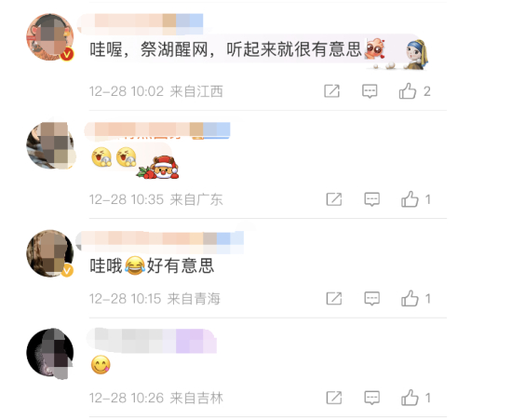Open reply icon on 广东 comment
This screenshot has width=512, height=420.
point(372,199)
